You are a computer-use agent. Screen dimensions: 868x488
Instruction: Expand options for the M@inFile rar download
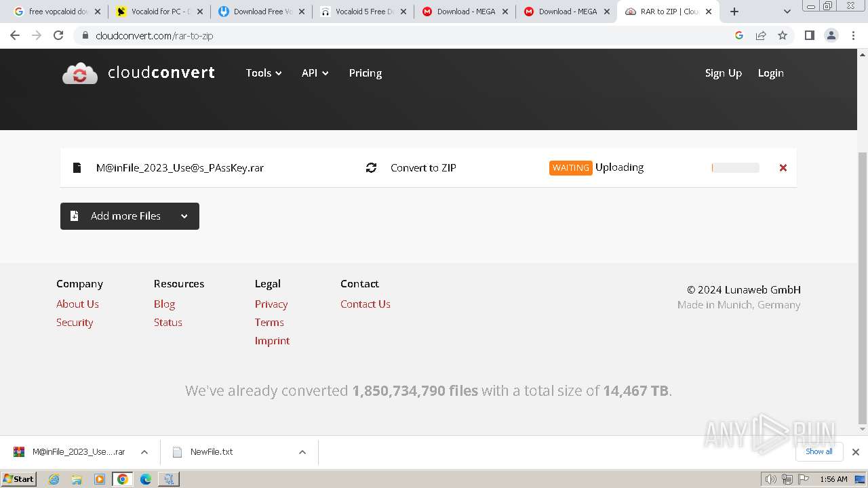[x=144, y=452]
